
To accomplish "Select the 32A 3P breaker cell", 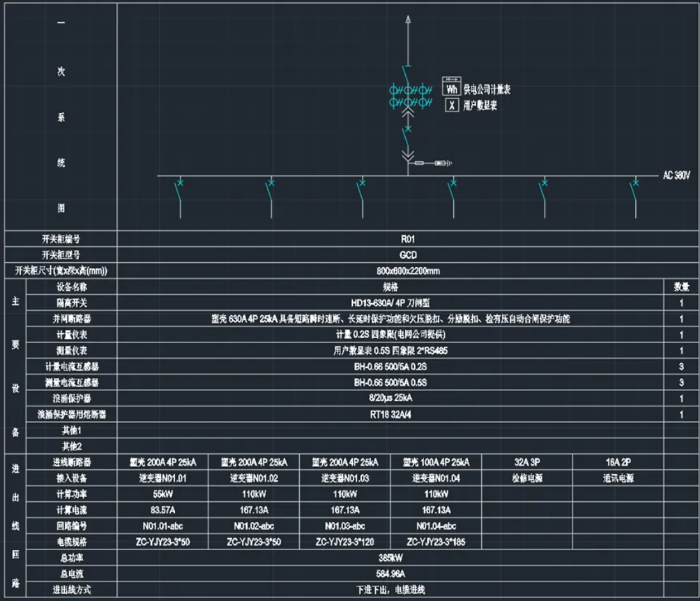I will [x=527, y=462].
